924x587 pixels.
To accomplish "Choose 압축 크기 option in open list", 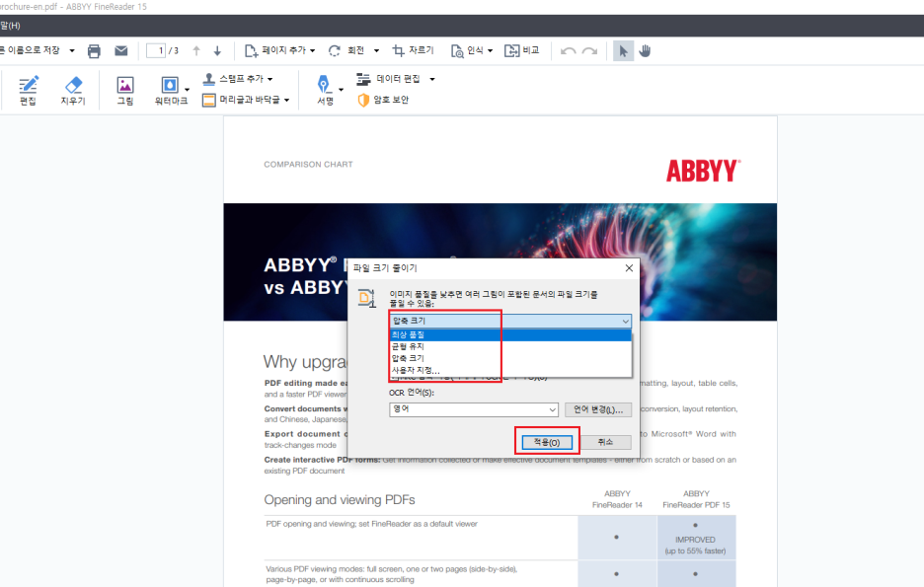I will point(510,358).
